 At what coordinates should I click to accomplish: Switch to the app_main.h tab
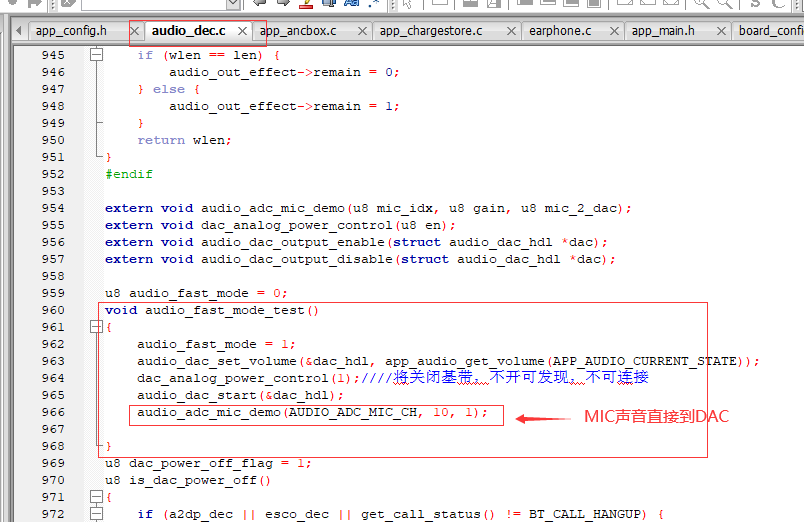[x=663, y=31]
